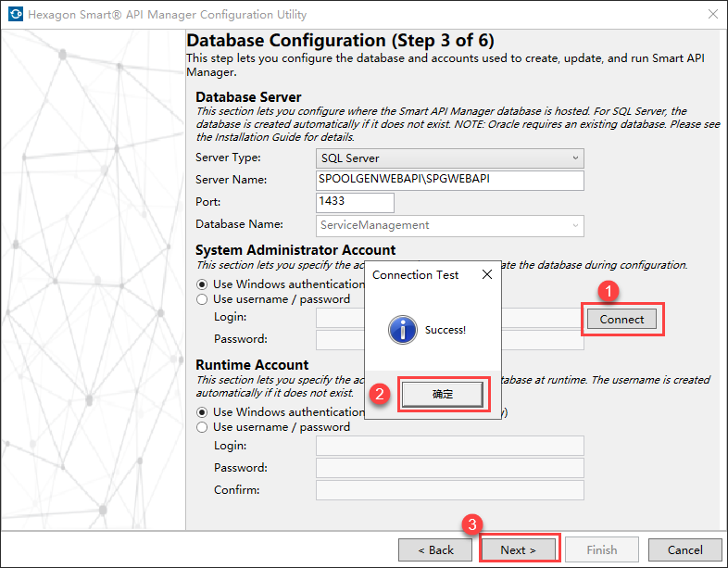Return to previous step with < Back
Viewport: 728px width, 568px height.
coord(434,549)
